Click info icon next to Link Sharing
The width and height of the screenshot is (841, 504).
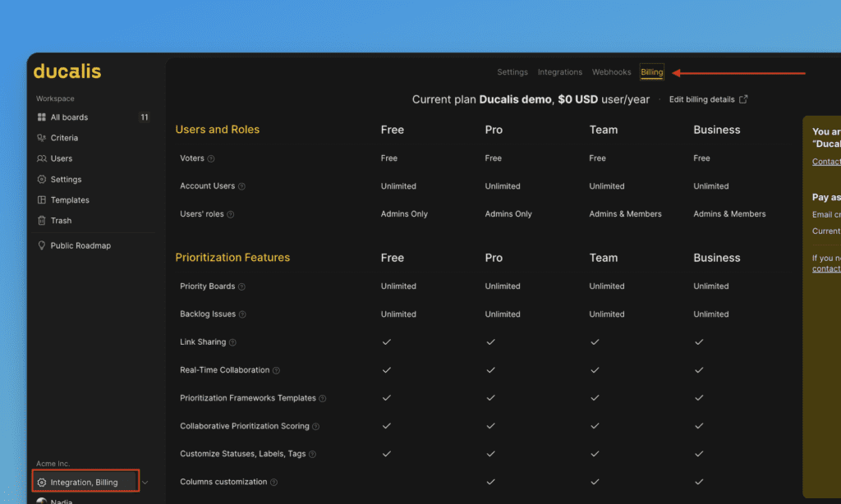click(232, 342)
